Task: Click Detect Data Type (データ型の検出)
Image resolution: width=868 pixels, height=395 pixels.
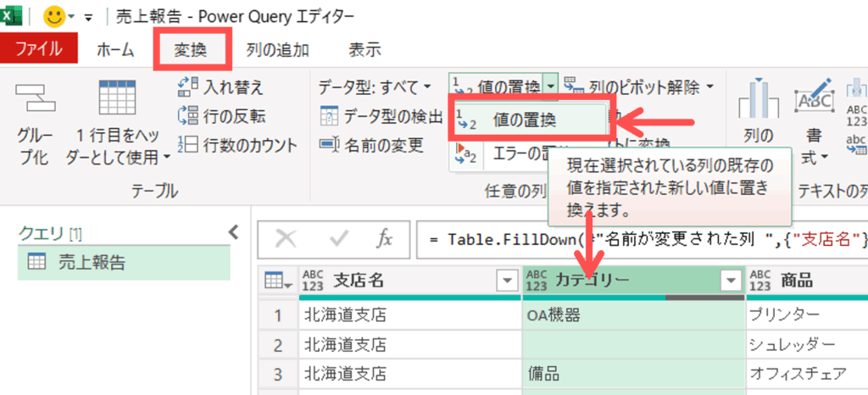Action: coord(381,116)
